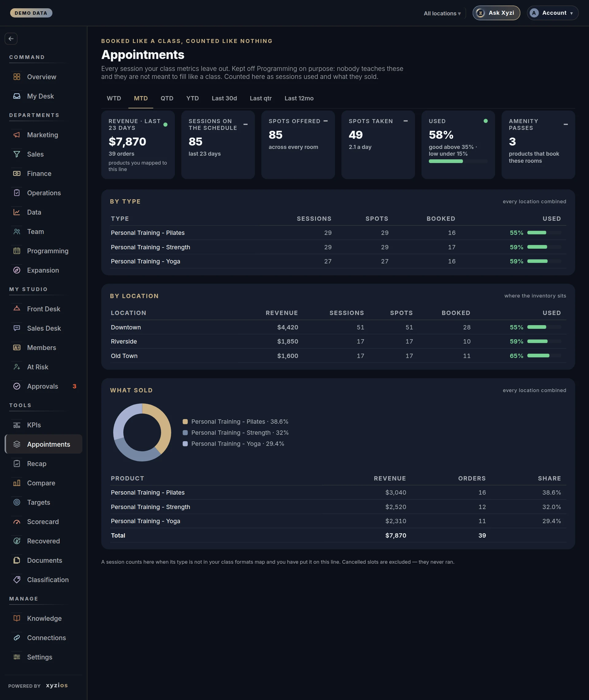The image size is (589, 700).
Task: Open the Revenue last 23 days card
Action: pyautogui.click(x=138, y=145)
